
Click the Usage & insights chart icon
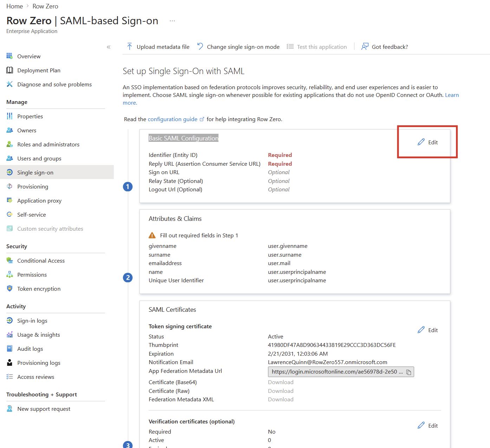click(9, 335)
